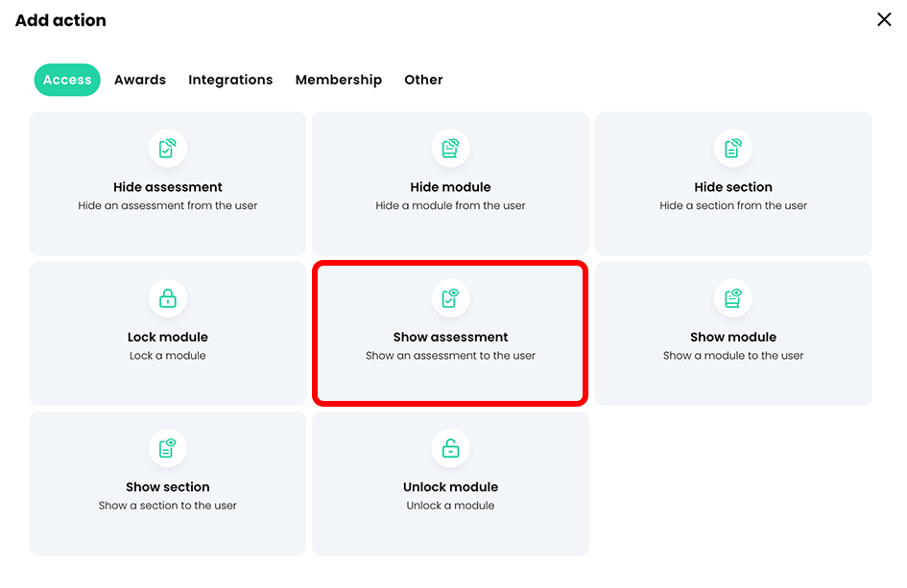
Task: Select the Show section action card
Action: pyautogui.click(x=168, y=482)
